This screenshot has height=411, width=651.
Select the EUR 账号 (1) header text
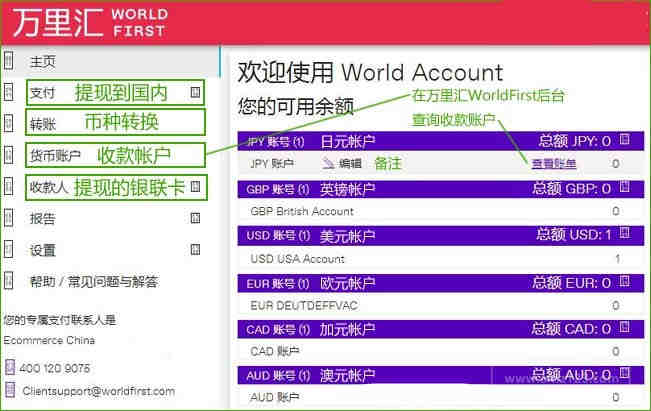pyautogui.click(x=278, y=284)
